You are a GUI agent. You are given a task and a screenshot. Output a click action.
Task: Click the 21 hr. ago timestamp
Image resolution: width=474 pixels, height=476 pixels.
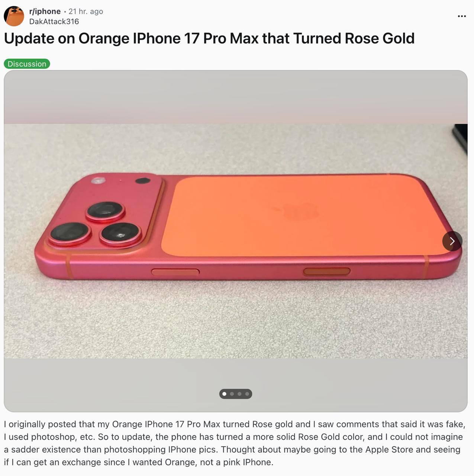pyautogui.click(x=86, y=12)
